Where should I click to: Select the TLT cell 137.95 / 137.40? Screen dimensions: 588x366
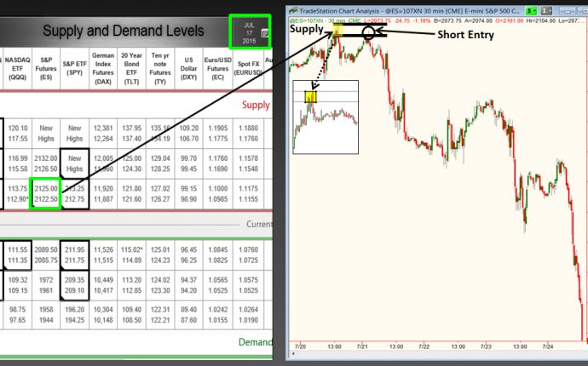[131, 134]
